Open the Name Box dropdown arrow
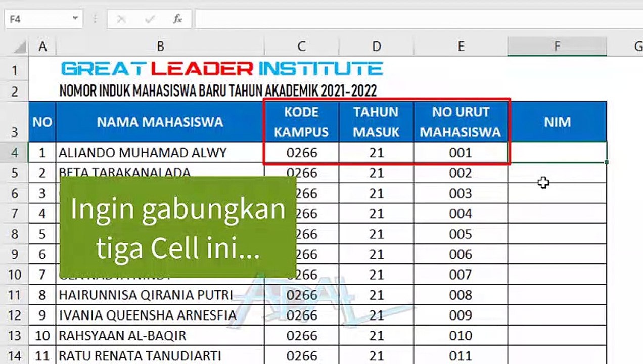The height and width of the screenshot is (364, 643). click(75, 19)
